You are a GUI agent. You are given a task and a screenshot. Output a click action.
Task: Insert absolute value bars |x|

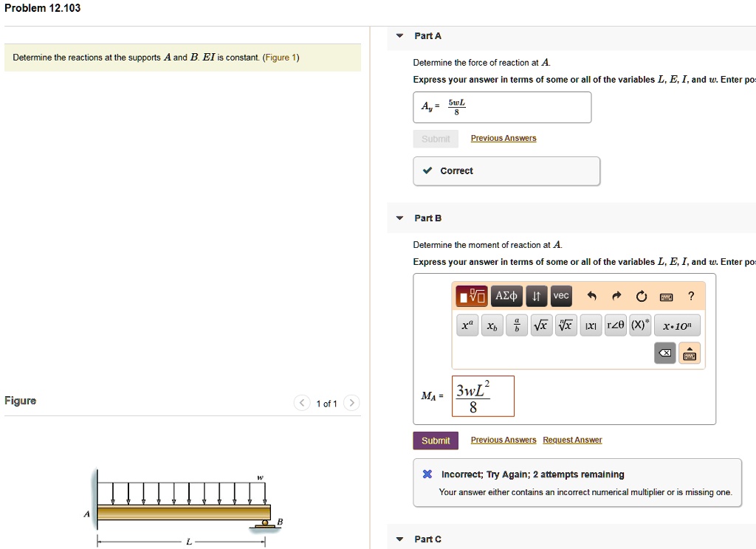[x=591, y=325]
